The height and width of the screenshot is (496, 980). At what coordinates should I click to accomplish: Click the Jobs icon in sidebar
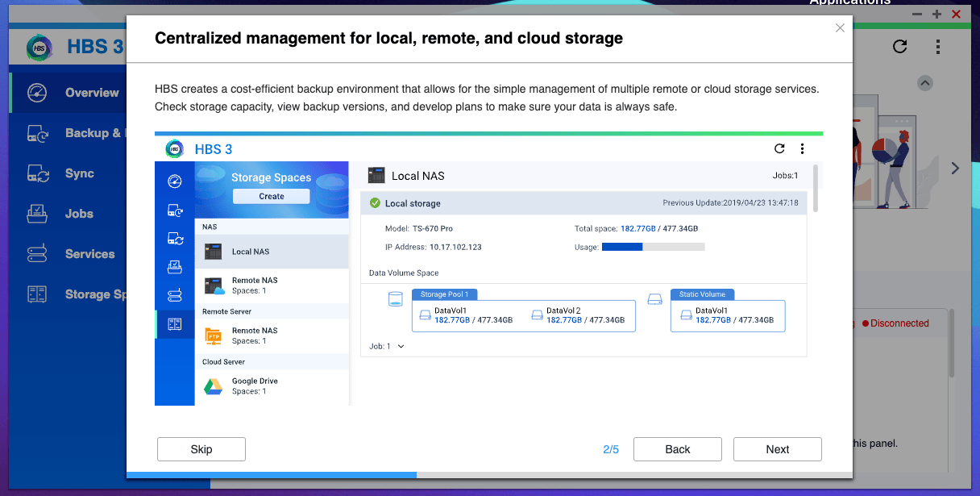tap(38, 214)
